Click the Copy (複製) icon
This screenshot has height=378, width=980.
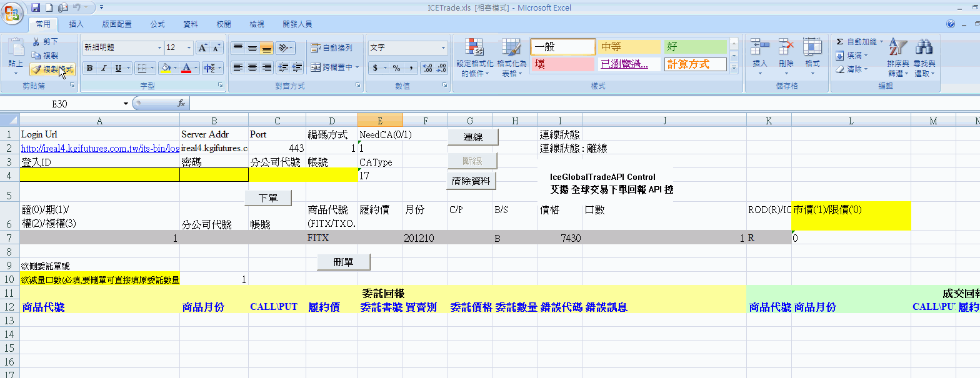36,56
